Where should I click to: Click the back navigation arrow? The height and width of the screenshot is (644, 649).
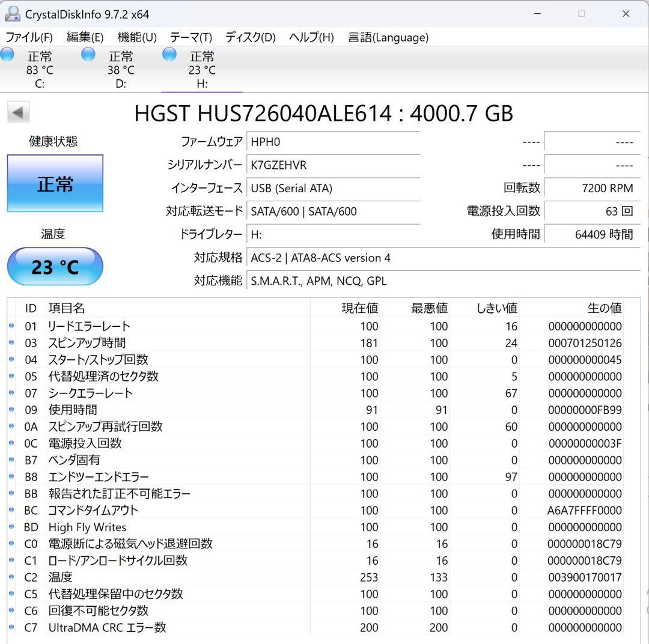coord(19,112)
